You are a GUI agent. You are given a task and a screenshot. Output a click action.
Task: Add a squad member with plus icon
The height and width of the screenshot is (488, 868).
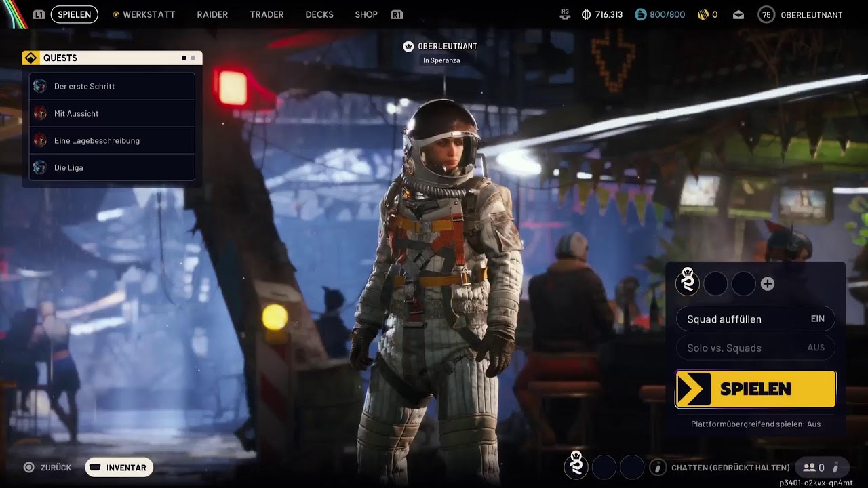tap(768, 284)
